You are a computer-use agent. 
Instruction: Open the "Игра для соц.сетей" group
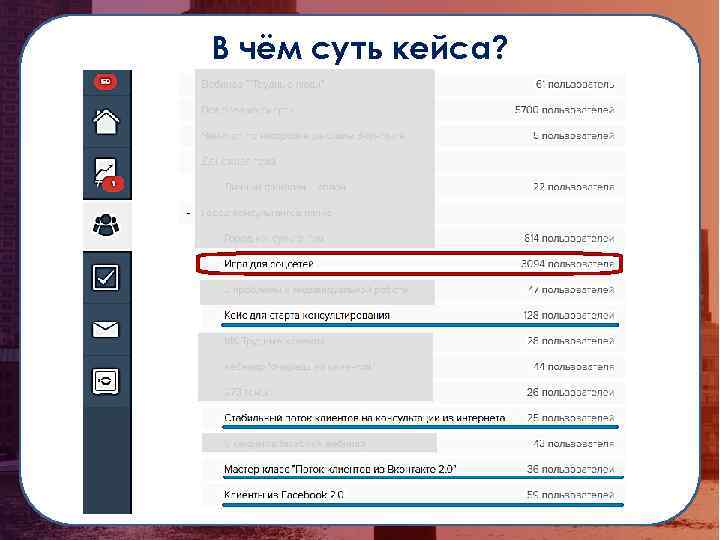269,264
